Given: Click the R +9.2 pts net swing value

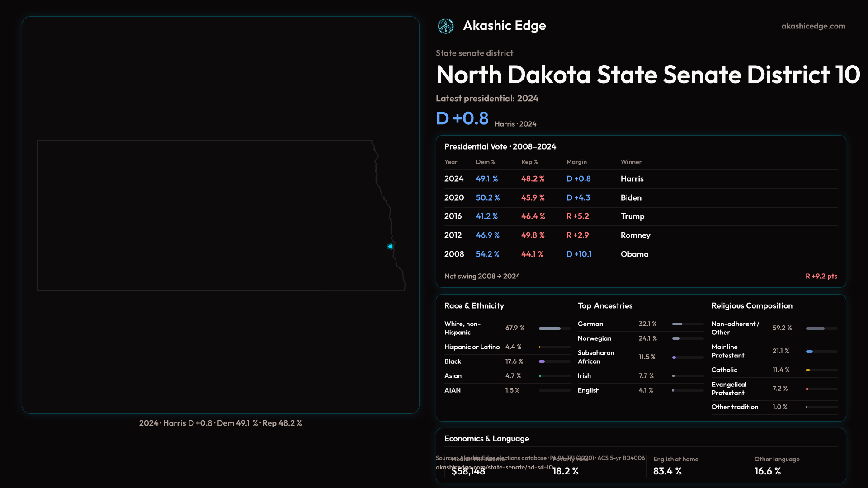Looking at the screenshot, I should pyautogui.click(x=821, y=276).
